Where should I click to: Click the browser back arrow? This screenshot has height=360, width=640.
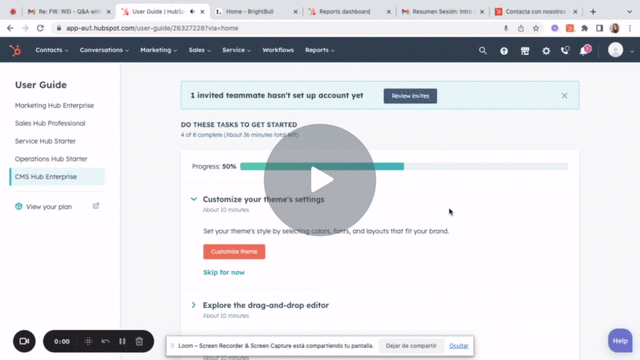(x=10, y=28)
